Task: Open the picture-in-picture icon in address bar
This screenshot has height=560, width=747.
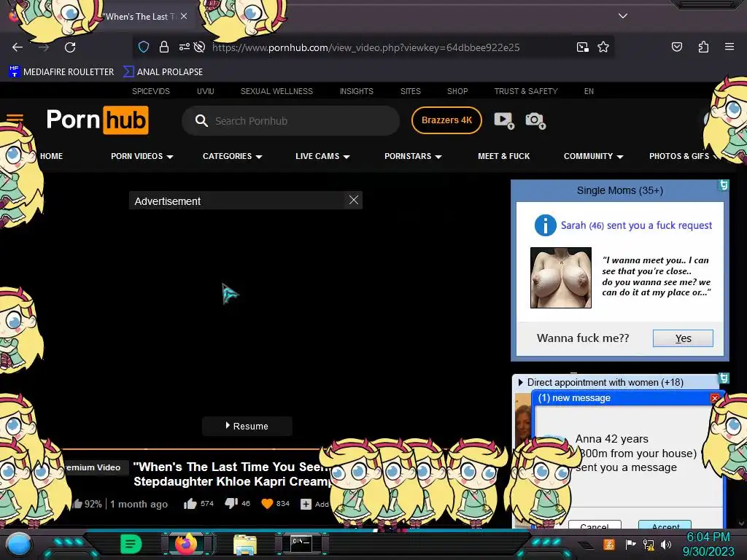Action: pos(582,47)
